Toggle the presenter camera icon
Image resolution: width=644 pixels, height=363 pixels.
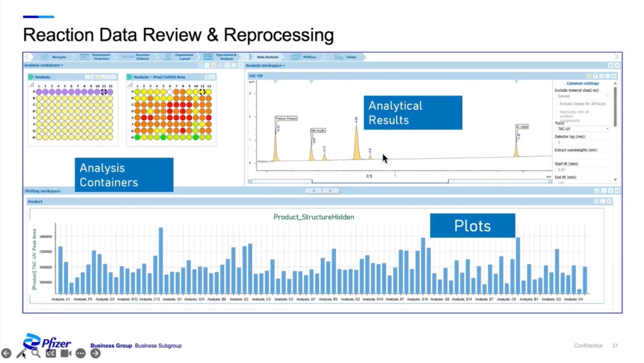pos(66,353)
